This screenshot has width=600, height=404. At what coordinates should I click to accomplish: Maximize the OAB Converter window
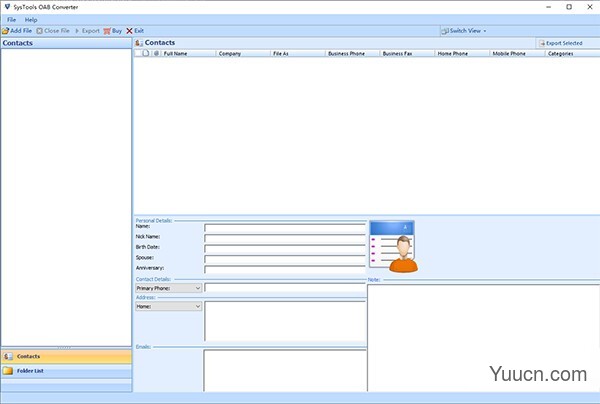pyautogui.click(x=569, y=7)
